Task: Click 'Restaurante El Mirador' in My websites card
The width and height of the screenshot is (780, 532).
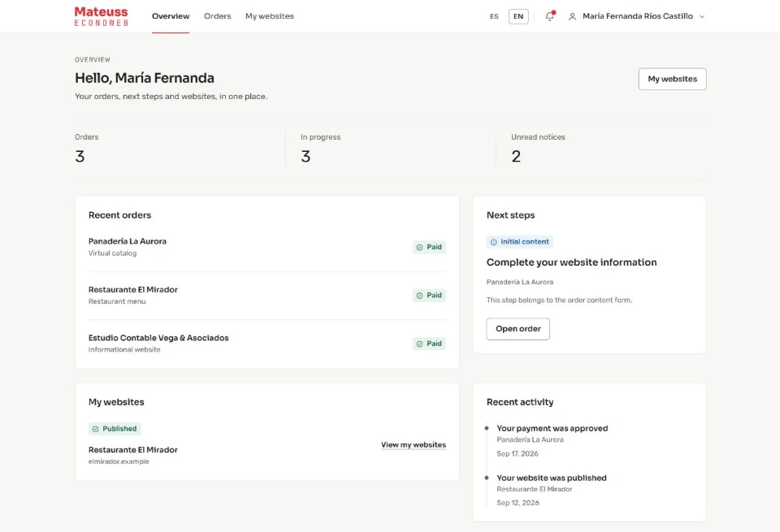Action: tap(132, 449)
